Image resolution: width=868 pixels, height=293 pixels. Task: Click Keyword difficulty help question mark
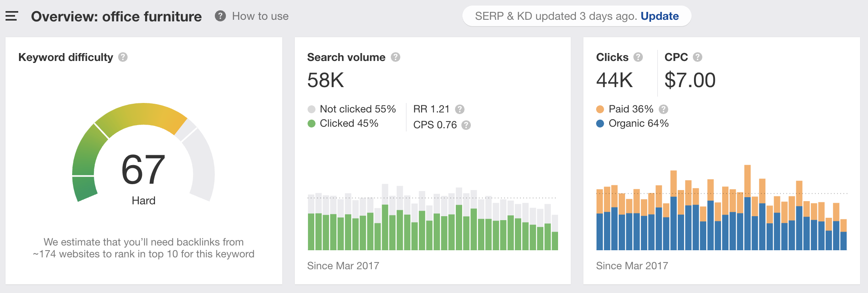[123, 57]
